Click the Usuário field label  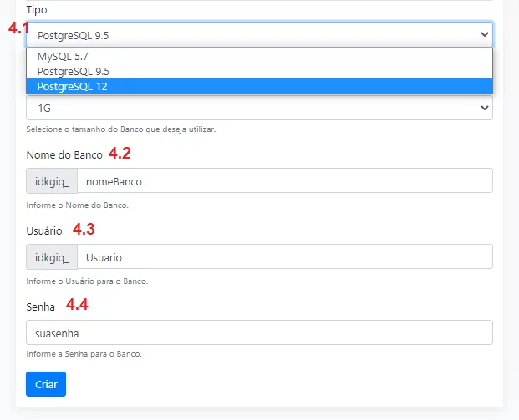(44, 230)
